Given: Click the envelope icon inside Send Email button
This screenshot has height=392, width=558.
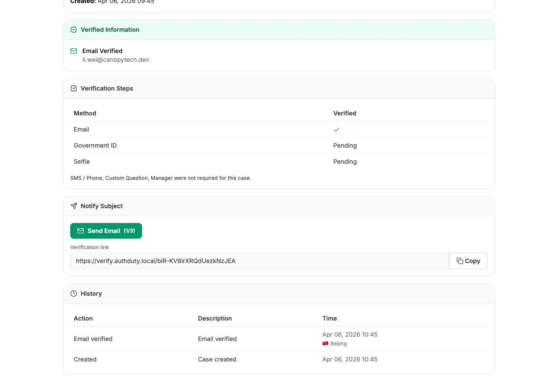Looking at the screenshot, I should point(81,231).
